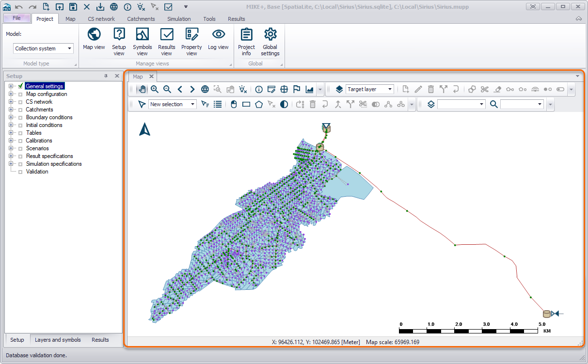Toggle the Validation checkbox

click(20, 172)
